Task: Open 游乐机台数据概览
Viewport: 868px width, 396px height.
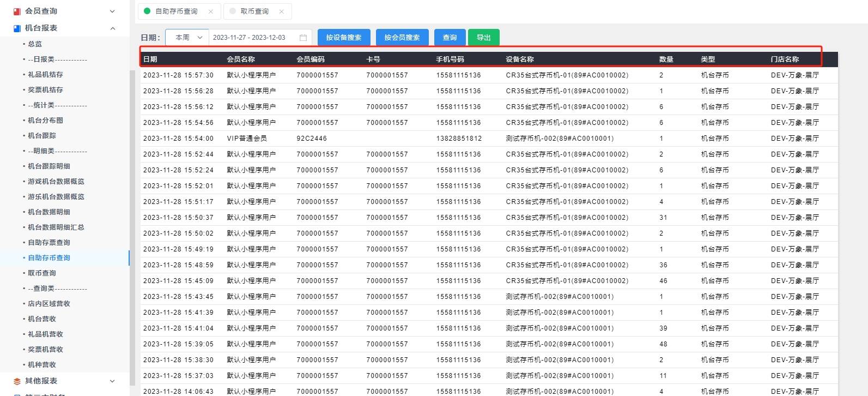Action: (56, 197)
